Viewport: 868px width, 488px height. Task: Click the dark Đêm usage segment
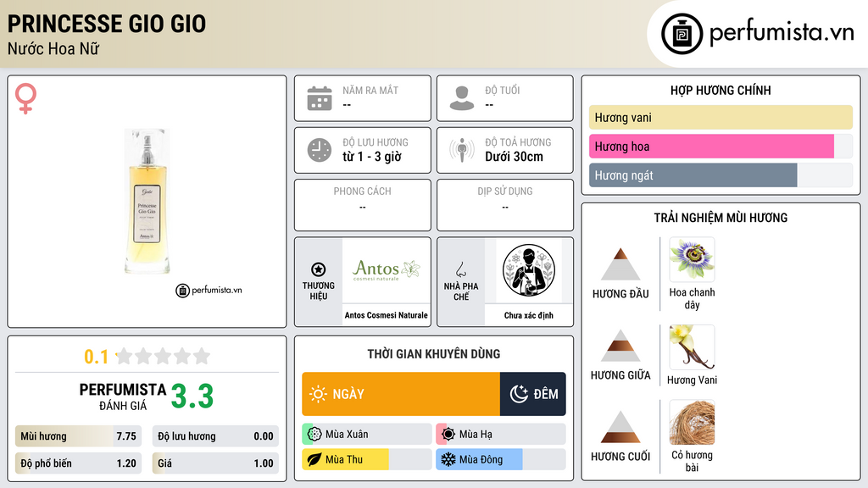[533, 394]
